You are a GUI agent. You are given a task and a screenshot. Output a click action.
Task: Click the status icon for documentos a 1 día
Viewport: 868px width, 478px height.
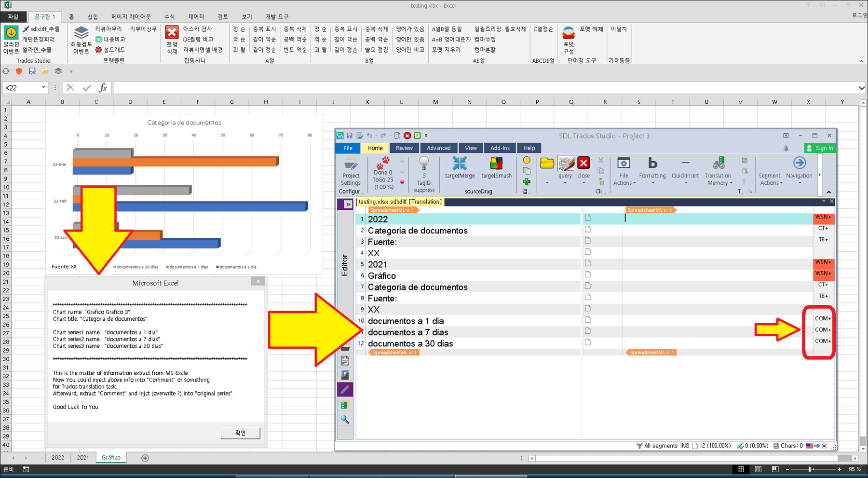coord(588,319)
